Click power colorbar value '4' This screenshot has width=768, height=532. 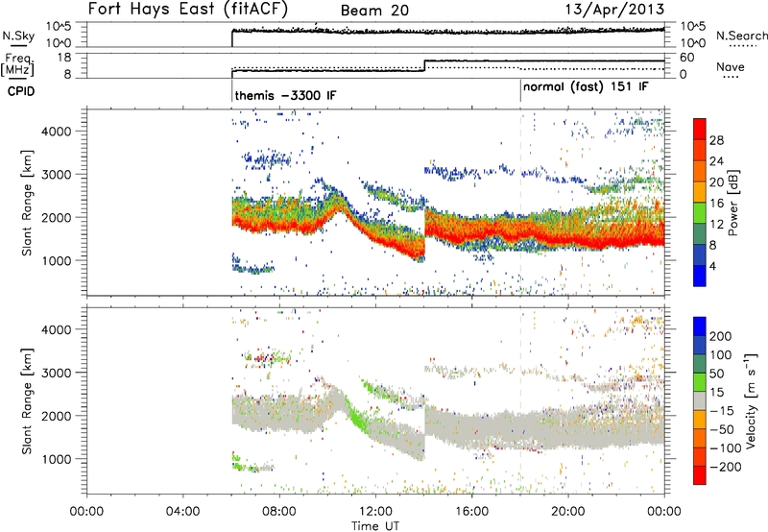coord(712,266)
